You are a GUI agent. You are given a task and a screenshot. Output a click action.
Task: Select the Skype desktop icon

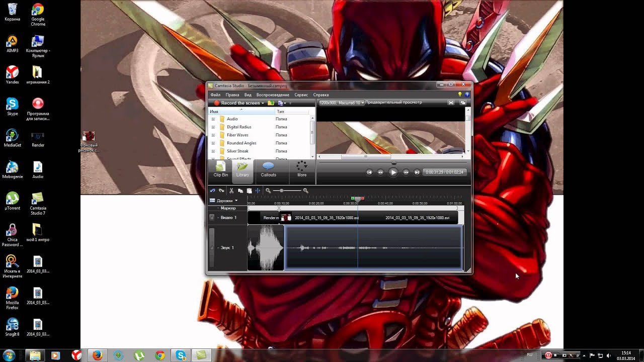12,107
